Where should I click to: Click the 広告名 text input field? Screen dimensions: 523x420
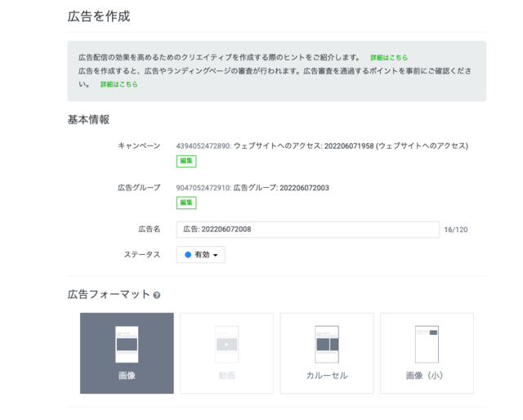point(308,230)
